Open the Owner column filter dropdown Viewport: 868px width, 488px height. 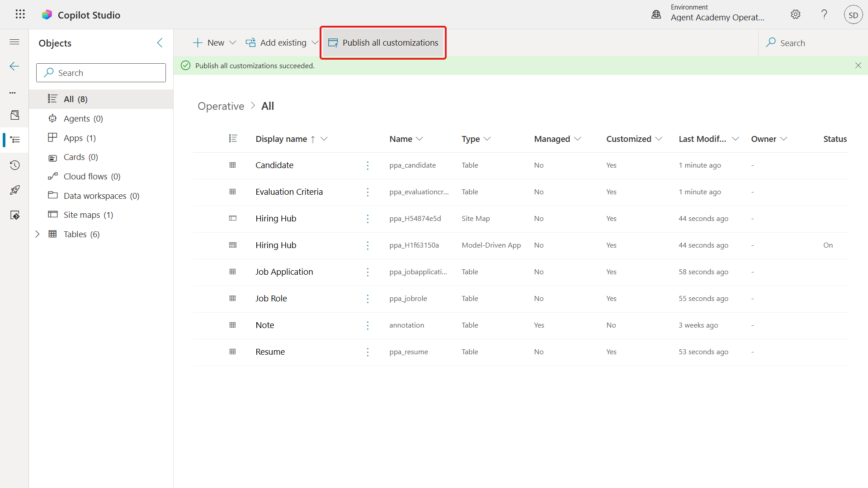coord(784,139)
